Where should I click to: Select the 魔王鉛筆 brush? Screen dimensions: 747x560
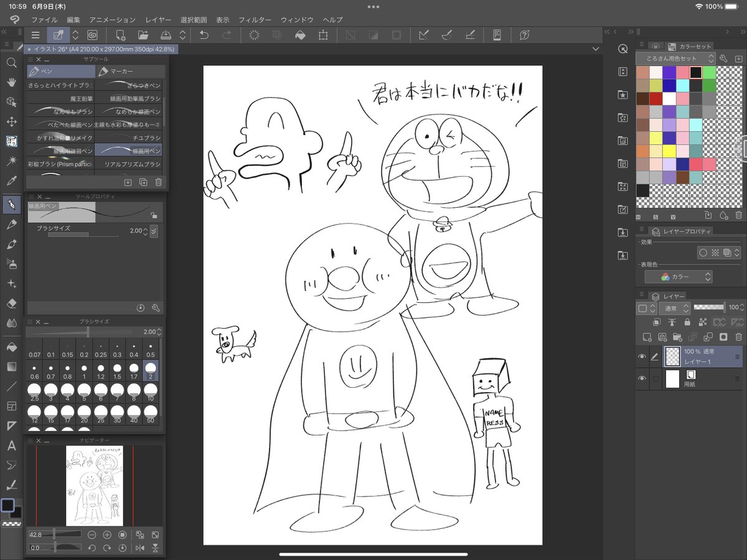tap(60, 98)
